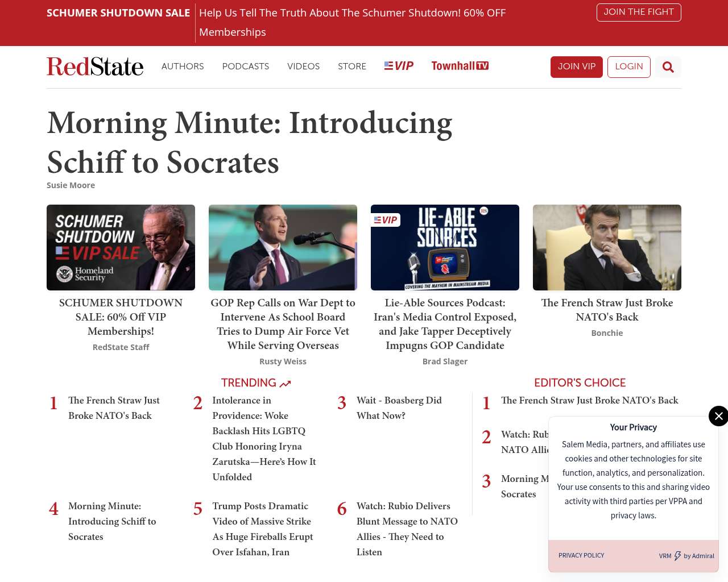Open the Morning Minute headline article
This screenshot has height=582, width=728.
[250, 142]
